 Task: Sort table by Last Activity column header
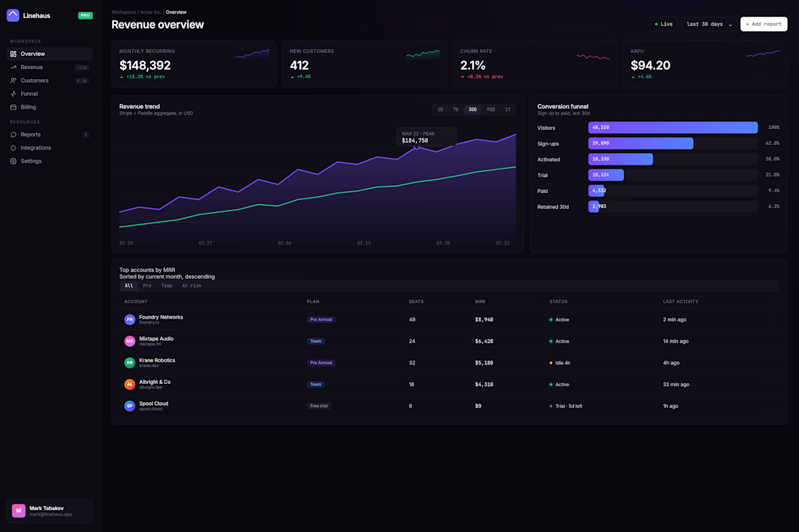(x=681, y=301)
